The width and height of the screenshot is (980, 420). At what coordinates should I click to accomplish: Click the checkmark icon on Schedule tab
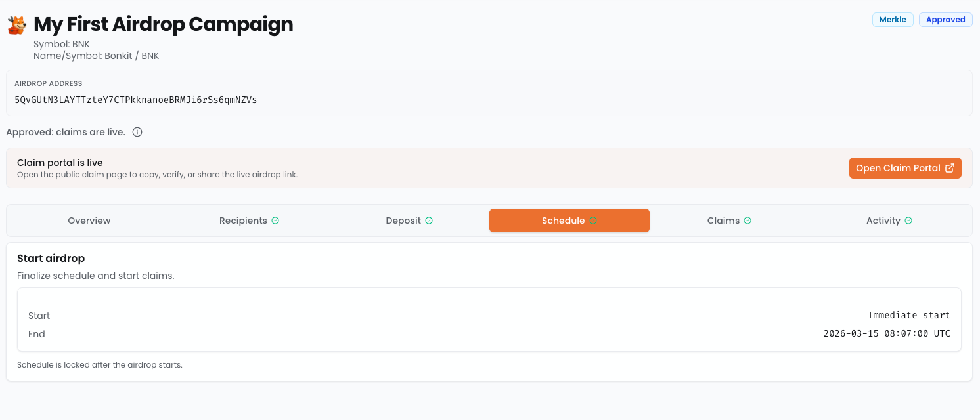coord(593,220)
